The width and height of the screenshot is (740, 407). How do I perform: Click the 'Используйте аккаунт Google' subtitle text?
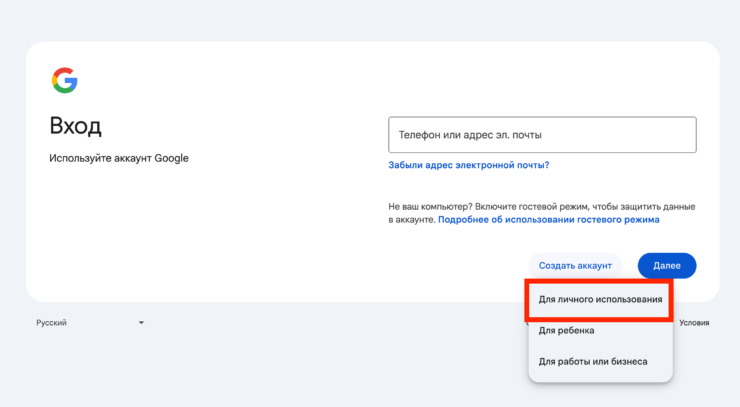118,158
